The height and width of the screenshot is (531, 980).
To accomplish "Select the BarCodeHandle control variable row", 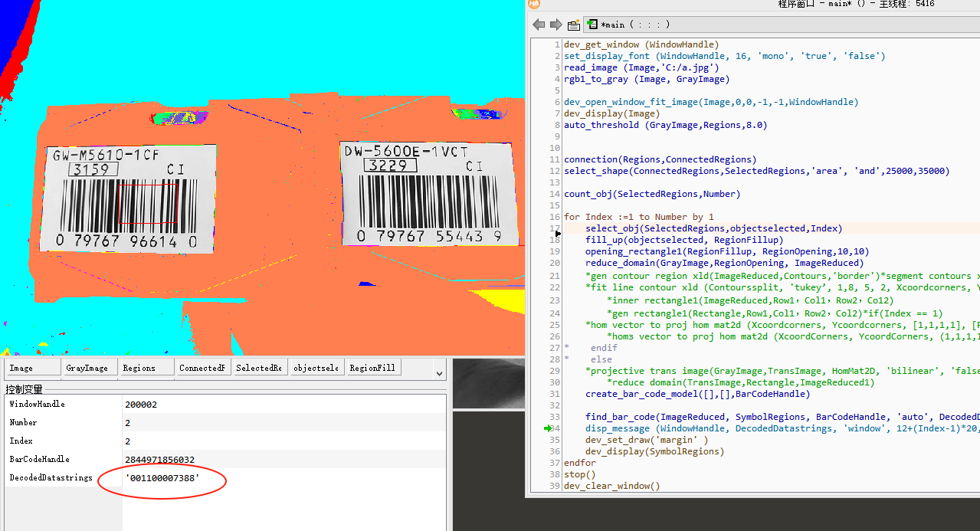I will click(225, 460).
